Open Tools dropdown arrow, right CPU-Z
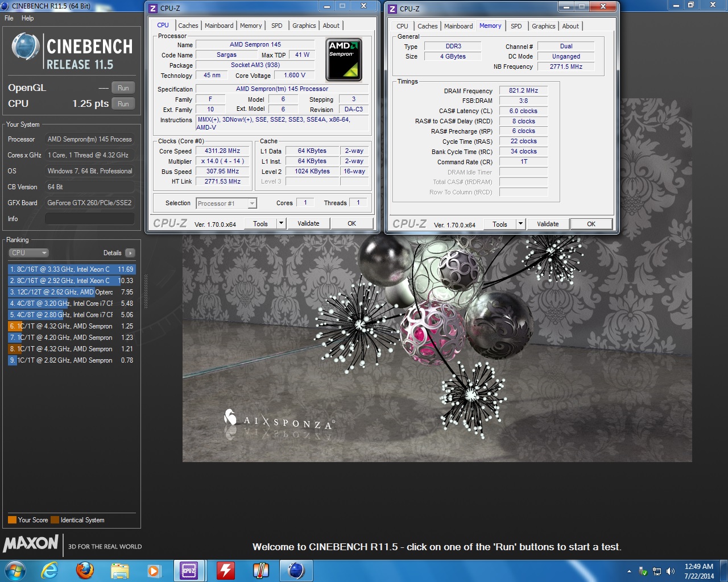The height and width of the screenshot is (582, 728). (x=520, y=224)
